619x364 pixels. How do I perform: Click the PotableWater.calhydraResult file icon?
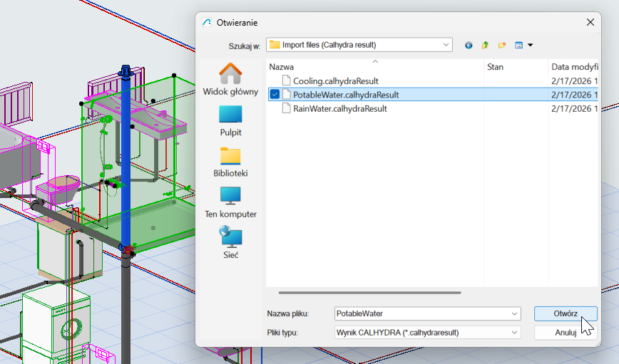(286, 95)
